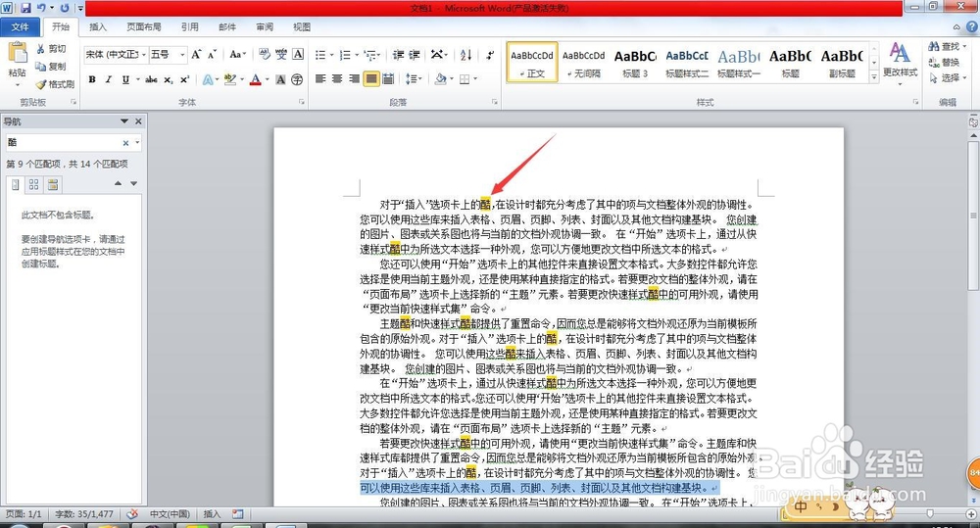
Task: Clear formatting with the eraser icon
Action: (265, 54)
